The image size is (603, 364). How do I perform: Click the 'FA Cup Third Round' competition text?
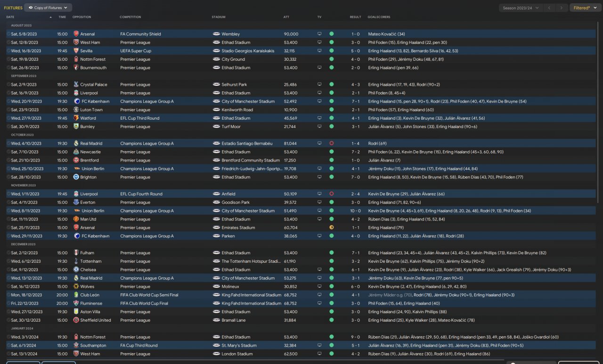point(139,346)
